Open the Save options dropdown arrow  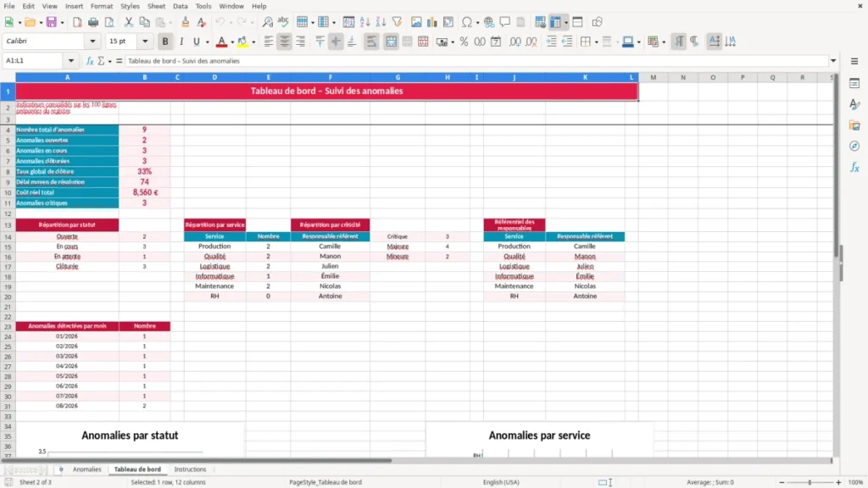62,23
